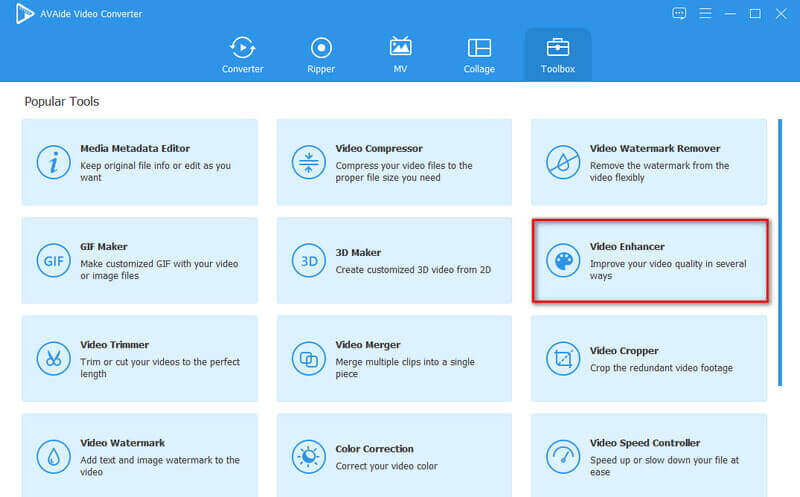
Task: Click the Video Compressor icon
Action: tap(309, 162)
